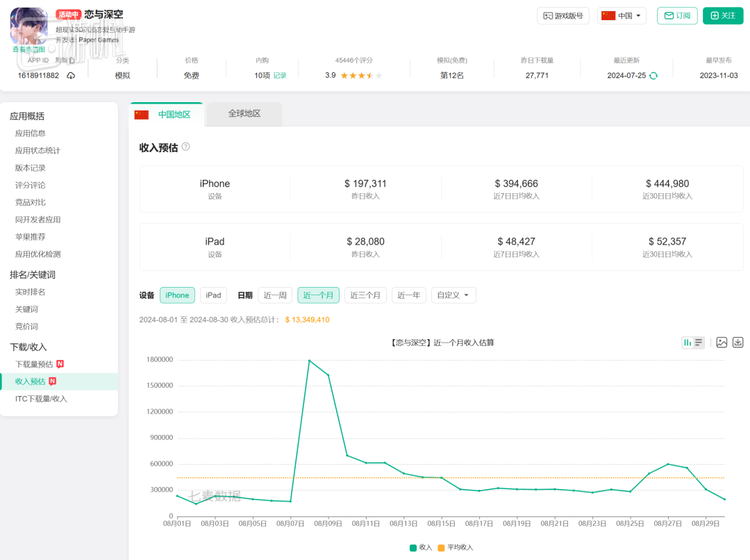
Task: Open 关键词 in the sidebar
Action: pyautogui.click(x=26, y=309)
